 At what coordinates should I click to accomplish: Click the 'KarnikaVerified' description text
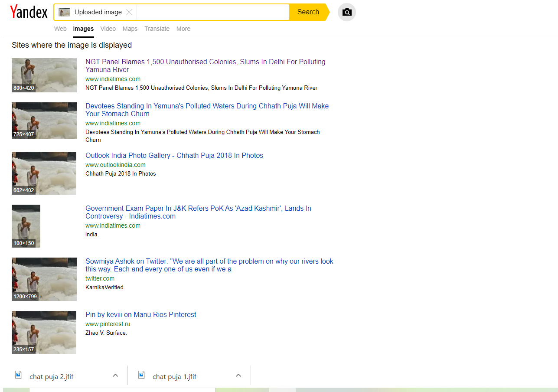point(104,287)
